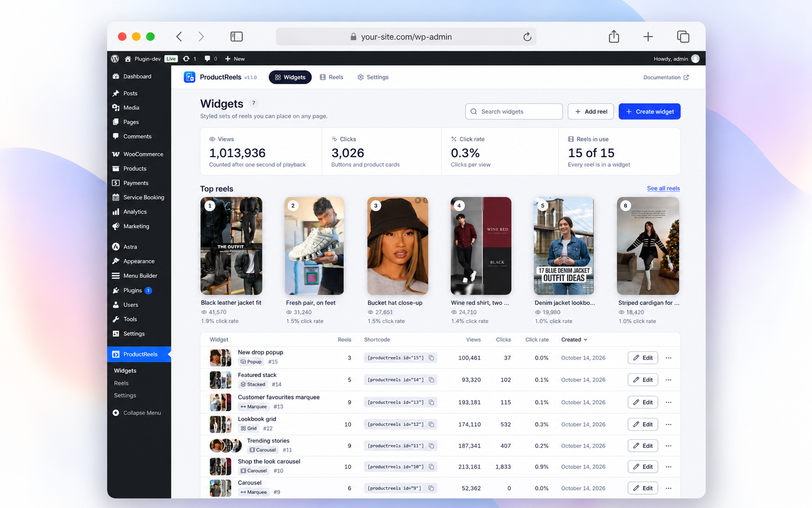Reload the page with refresh icon
The width and height of the screenshot is (812, 508).
[x=527, y=37]
